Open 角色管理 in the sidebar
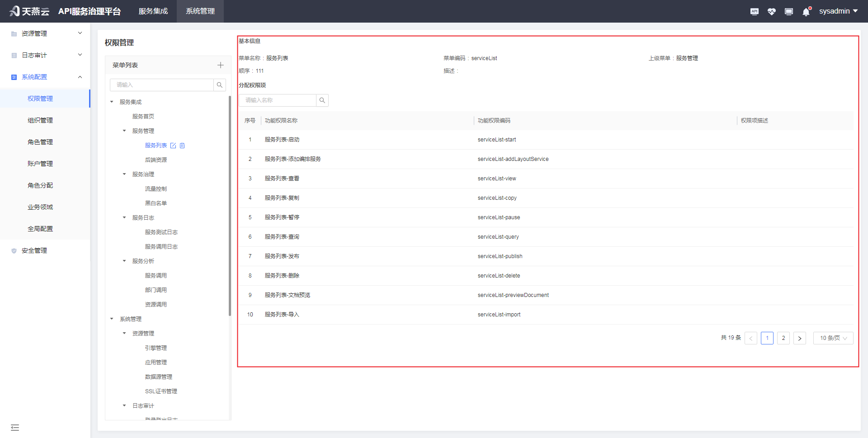Screen dimensions: 868x438 (40, 142)
